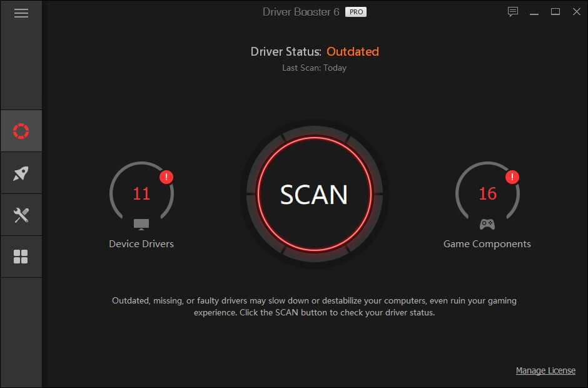Select the Device Drivers label
Viewport: 588px width, 388px height.
(141, 244)
